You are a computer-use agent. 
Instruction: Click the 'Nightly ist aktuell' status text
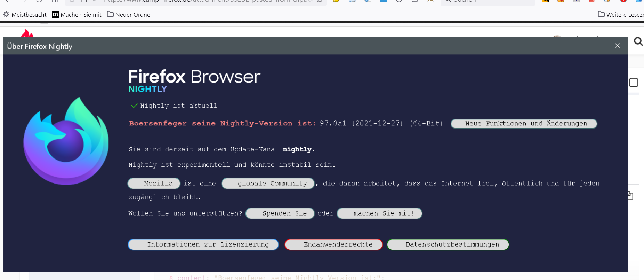(x=179, y=106)
